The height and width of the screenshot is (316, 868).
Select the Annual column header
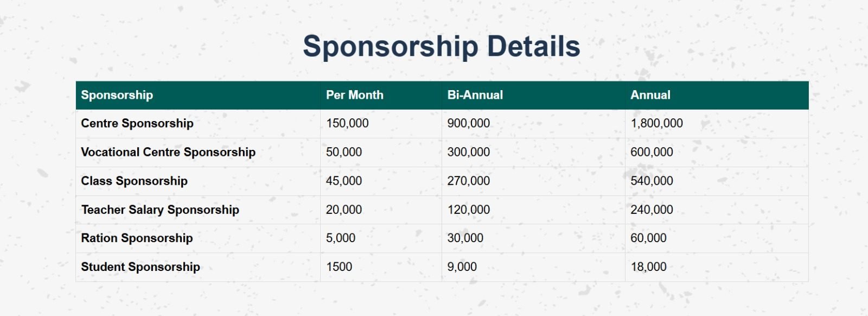650,95
